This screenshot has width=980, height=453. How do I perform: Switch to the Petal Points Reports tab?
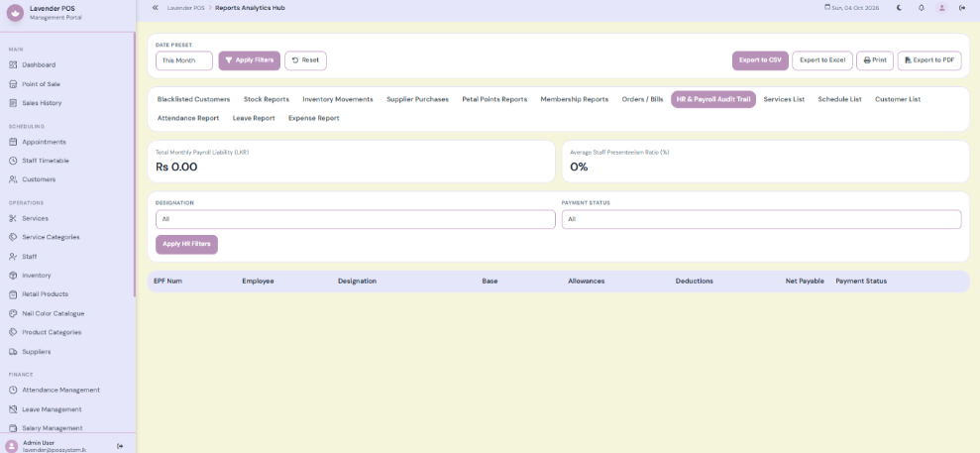pyautogui.click(x=494, y=99)
